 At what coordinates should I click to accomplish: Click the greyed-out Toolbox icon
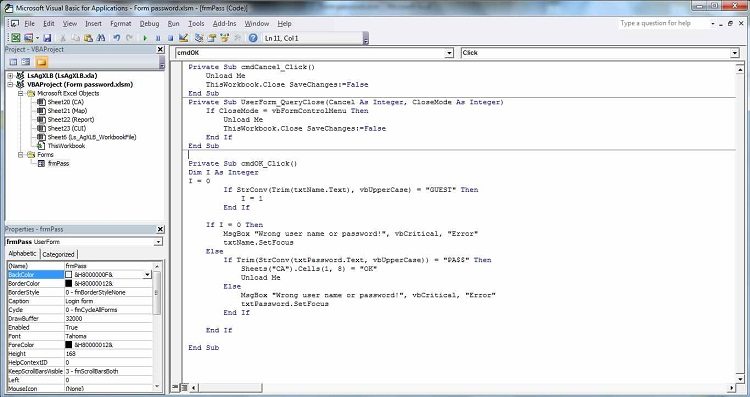[237, 38]
